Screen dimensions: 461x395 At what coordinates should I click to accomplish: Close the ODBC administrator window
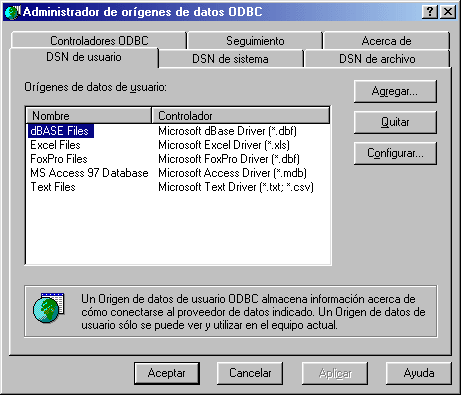tap(448, 12)
